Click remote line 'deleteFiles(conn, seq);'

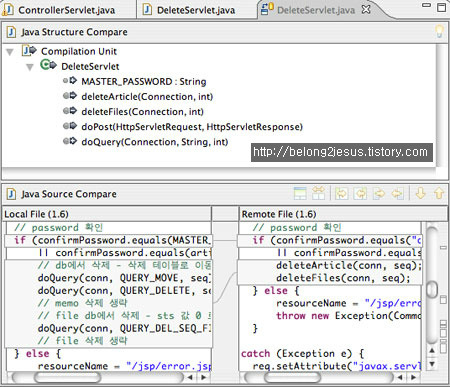tap(343, 278)
